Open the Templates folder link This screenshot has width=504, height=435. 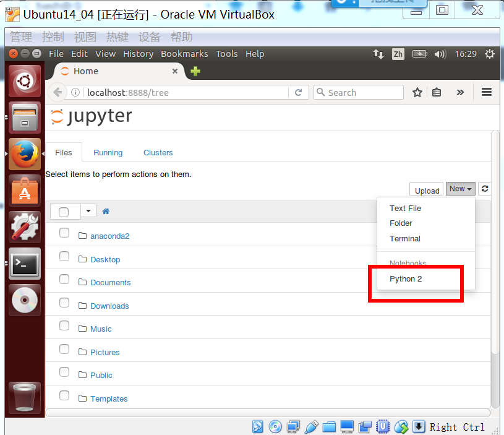tap(109, 399)
